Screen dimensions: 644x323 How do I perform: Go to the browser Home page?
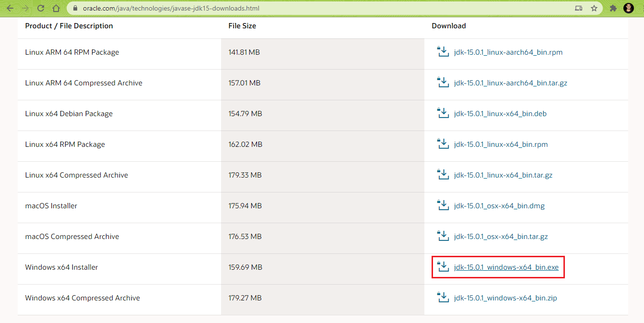point(56,8)
